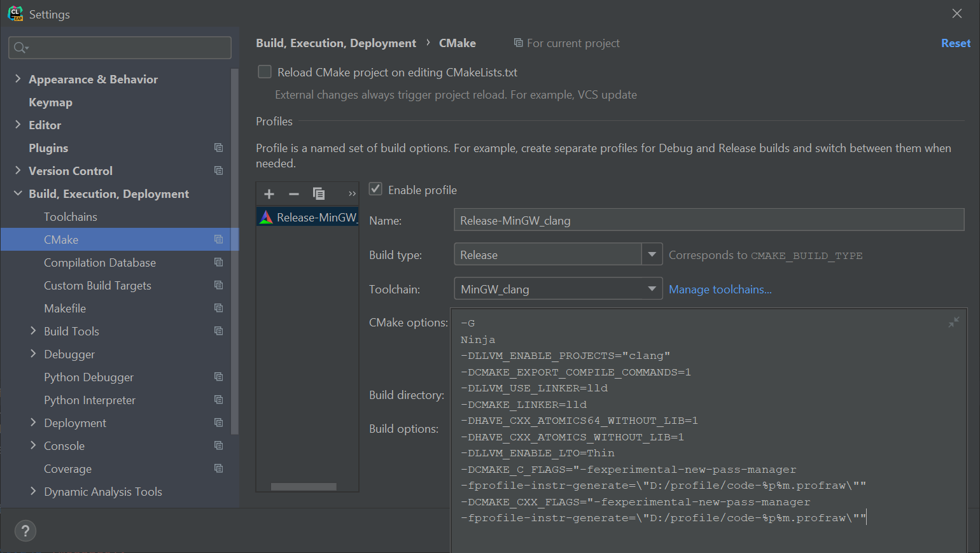The image size is (980, 553).
Task: Click project-level icon beside Build Tools
Action: [219, 331]
